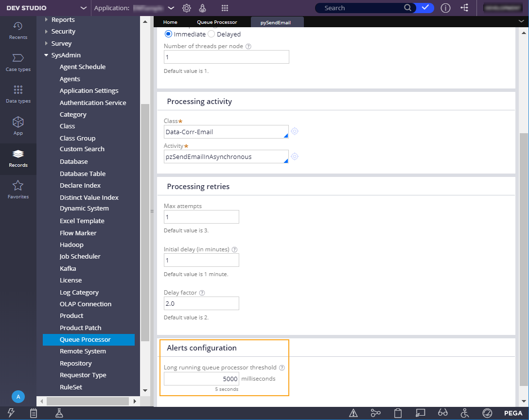The width and height of the screenshot is (529, 420).
Task: Switch to the pySendEmail tab
Action: click(277, 22)
